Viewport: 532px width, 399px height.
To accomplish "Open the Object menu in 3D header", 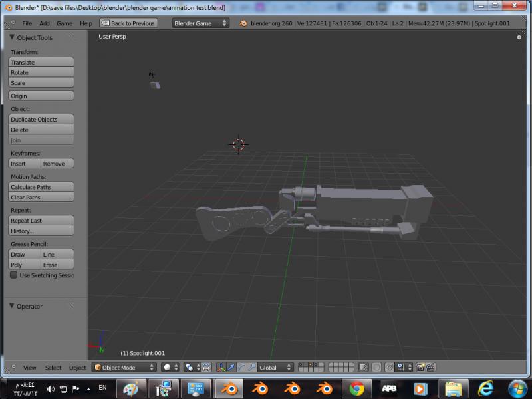I will pos(78,368).
